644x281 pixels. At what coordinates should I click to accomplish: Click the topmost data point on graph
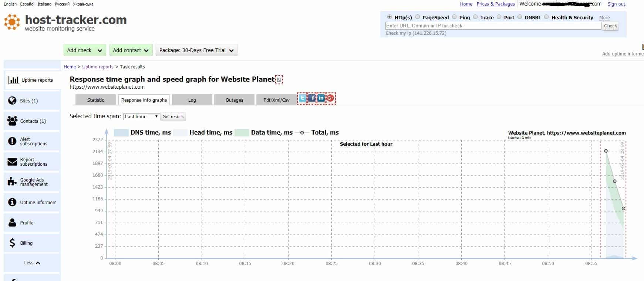click(606, 151)
